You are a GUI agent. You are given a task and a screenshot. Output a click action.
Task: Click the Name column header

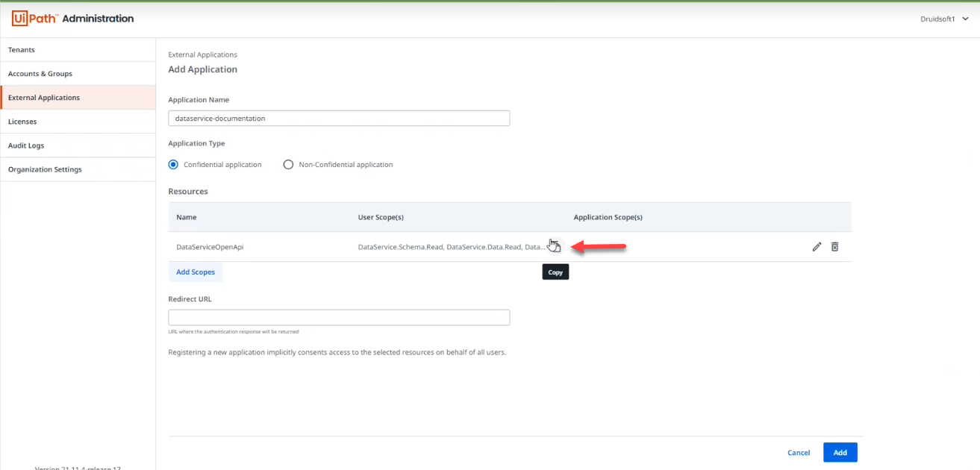[187, 217]
